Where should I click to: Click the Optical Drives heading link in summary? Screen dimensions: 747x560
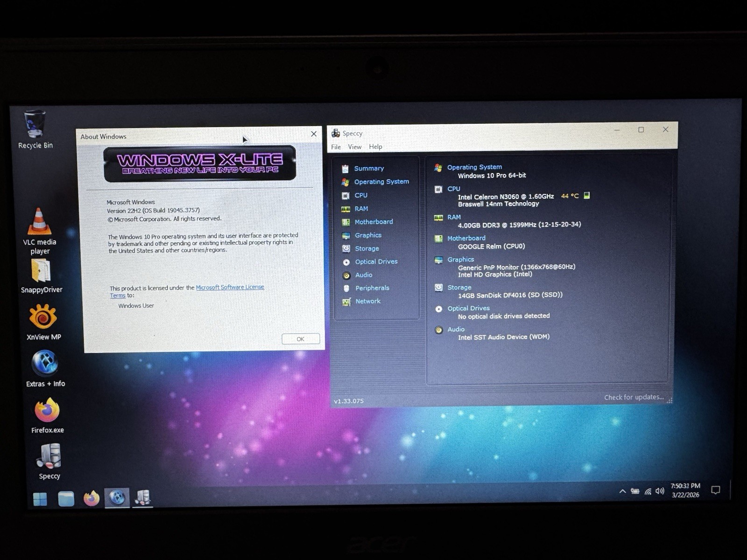pyautogui.click(x=468, y=308)
